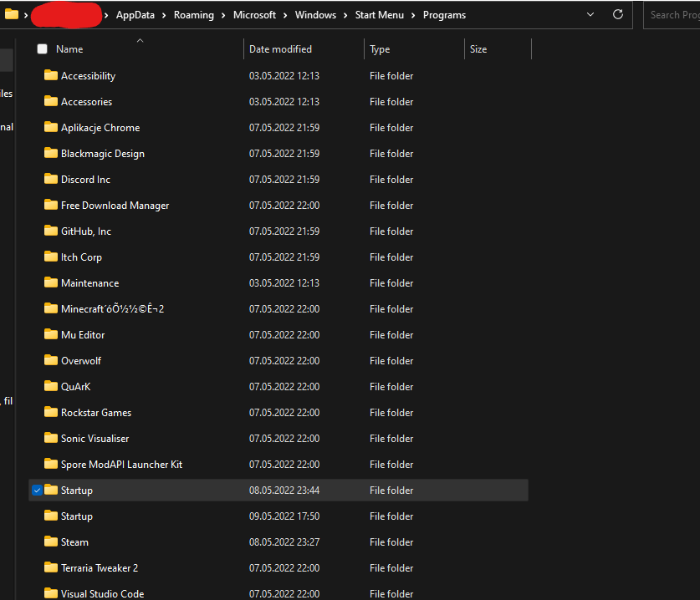Click the QuArK folder icon
The height and width of the screenshot is (600, 700).
51,386
